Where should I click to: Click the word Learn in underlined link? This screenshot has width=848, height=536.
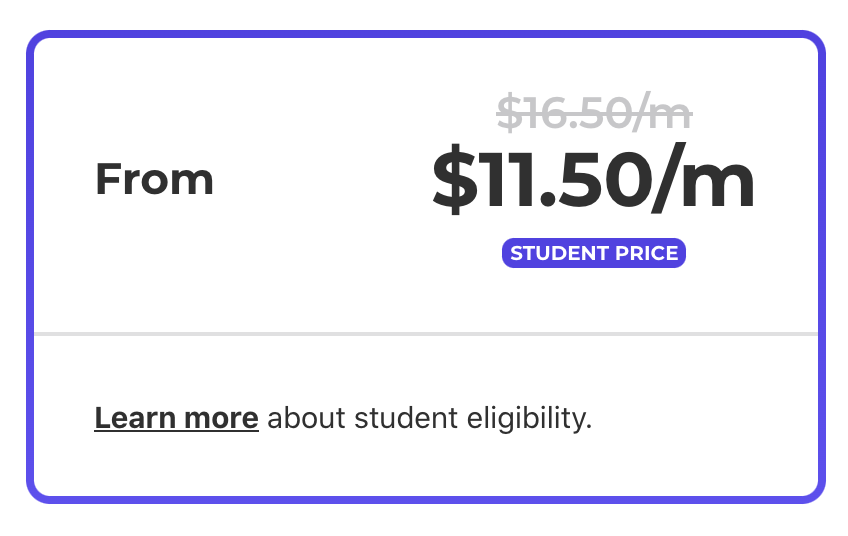click(135, 418)
